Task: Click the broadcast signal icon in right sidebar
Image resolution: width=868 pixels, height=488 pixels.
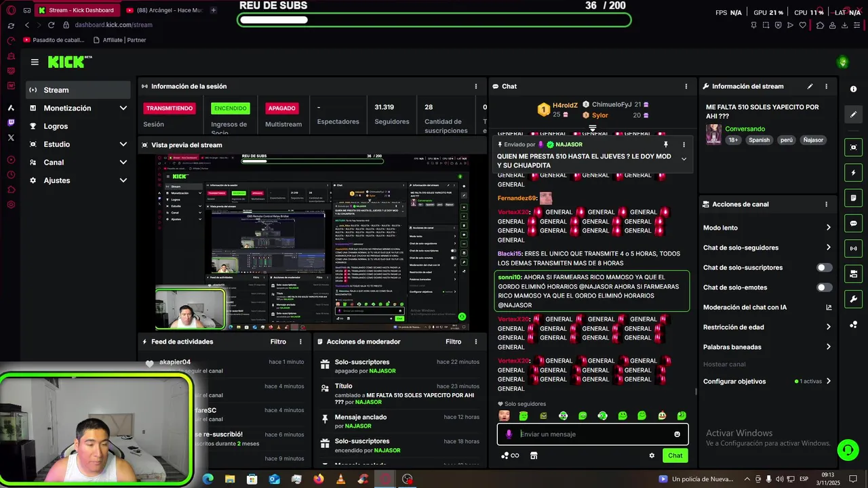Action: tap(853, 249)
